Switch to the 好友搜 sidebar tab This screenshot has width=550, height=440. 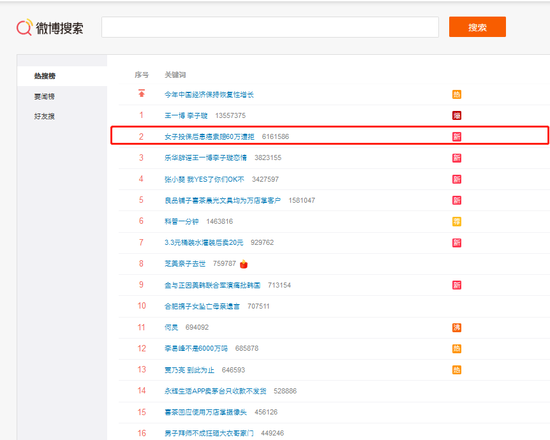(x=44, y=116)
